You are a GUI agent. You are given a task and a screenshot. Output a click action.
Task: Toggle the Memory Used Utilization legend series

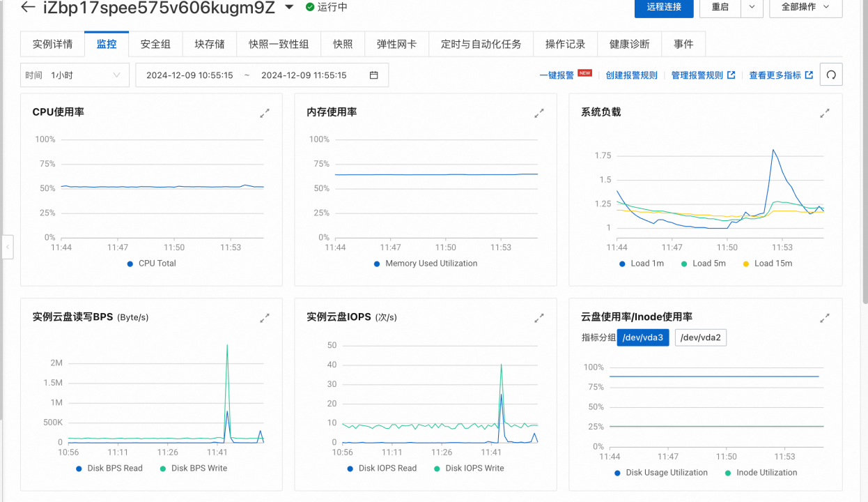click(426, 264)
